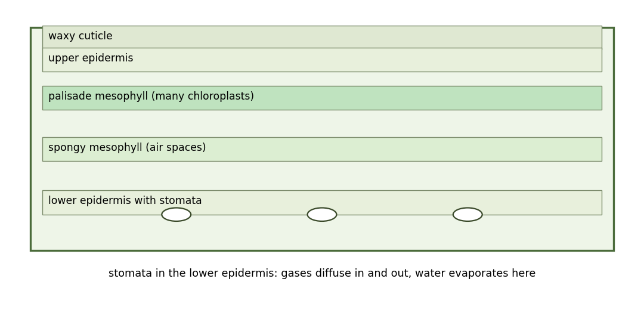Click the gap between the palisade and spongy layers

(322, 123)
